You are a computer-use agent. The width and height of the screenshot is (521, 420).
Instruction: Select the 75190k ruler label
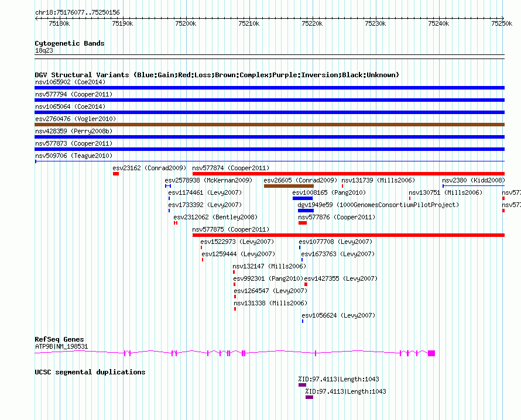pyautogui.click(x=122, y=23)
